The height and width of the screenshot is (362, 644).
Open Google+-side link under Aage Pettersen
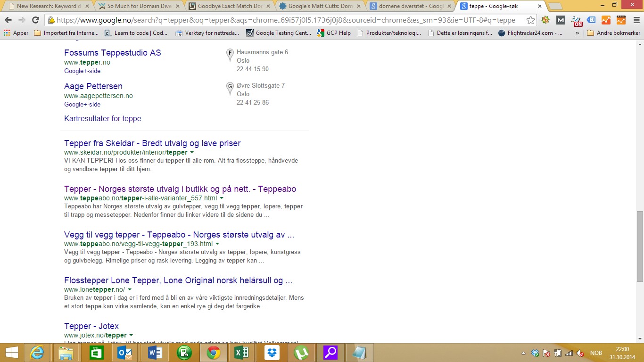click(83, 105)
